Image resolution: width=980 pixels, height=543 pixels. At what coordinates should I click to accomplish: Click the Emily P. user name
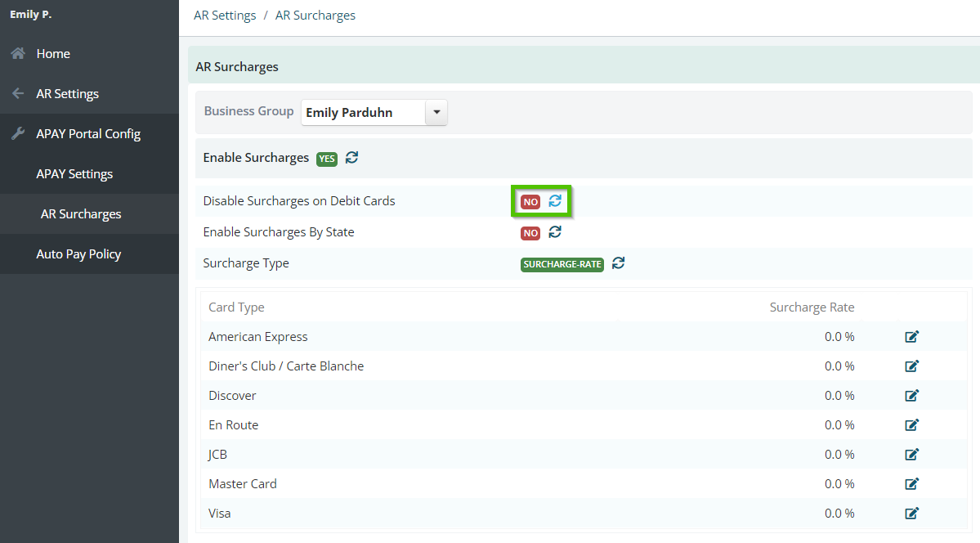30,15
